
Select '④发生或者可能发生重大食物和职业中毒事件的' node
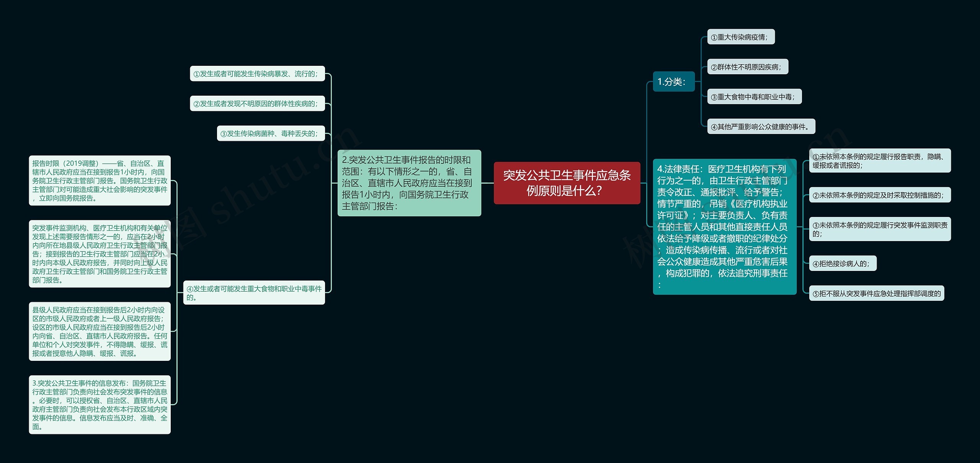(x=254, y=293)
